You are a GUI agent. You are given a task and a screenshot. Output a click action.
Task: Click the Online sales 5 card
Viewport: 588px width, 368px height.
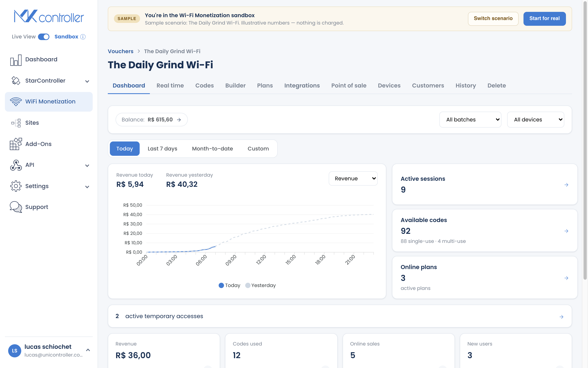pos(399,351)
